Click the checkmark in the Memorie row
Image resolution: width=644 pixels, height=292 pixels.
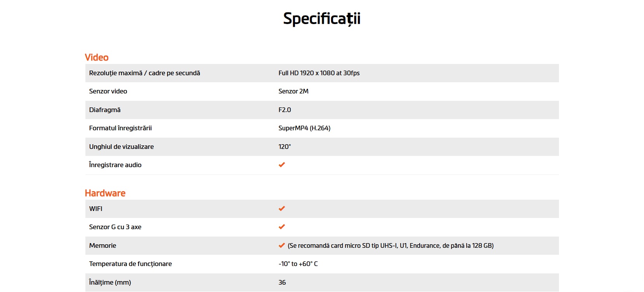coord(282,245)
